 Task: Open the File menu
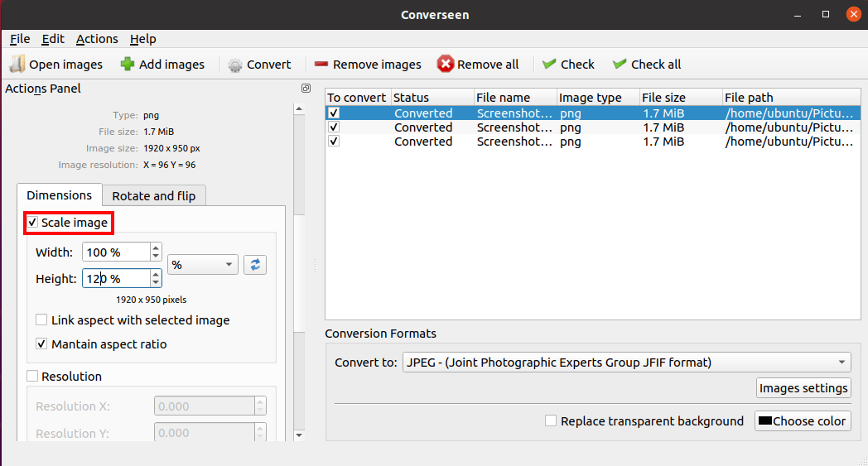(x=20, y=39)
